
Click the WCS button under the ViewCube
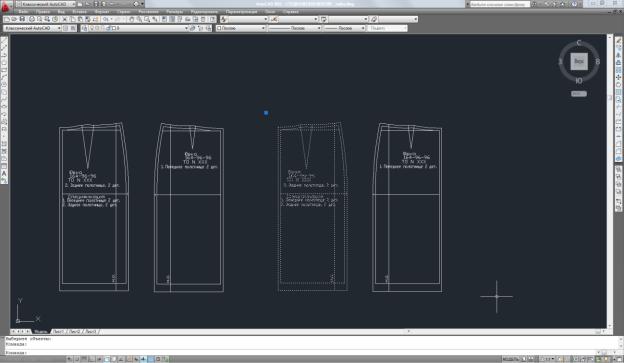pos(579,94)
